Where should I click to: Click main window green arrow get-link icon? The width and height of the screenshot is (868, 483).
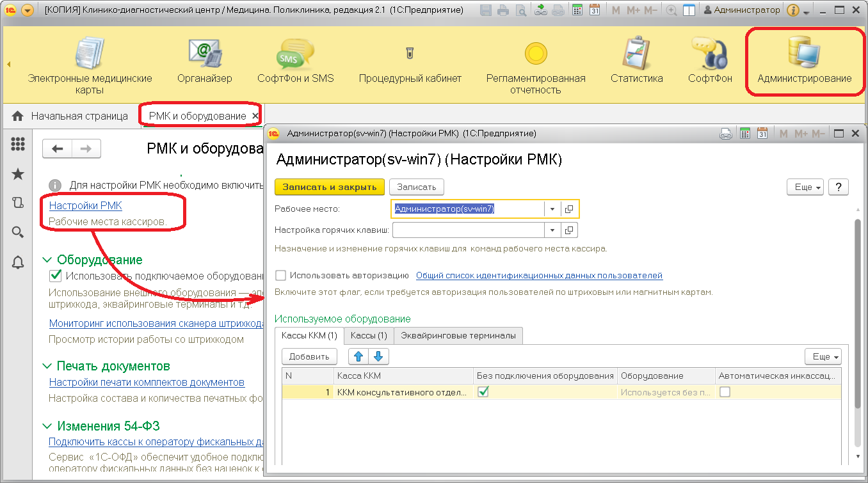click(x=541, y=10)
